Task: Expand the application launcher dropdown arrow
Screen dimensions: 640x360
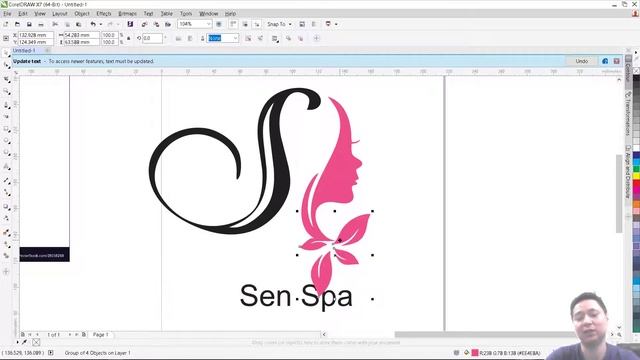Action: point(336,24)
